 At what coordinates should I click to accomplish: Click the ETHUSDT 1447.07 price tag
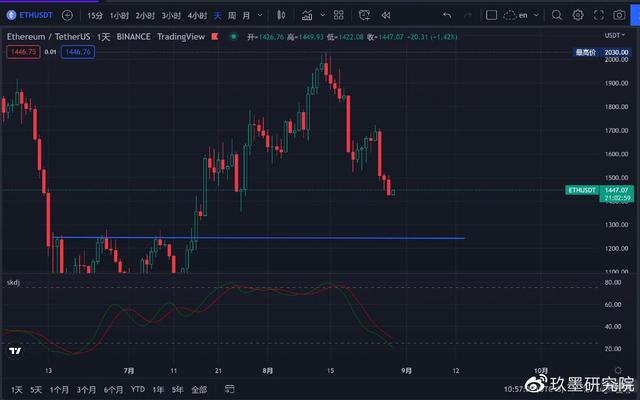(x=599, y=190)
